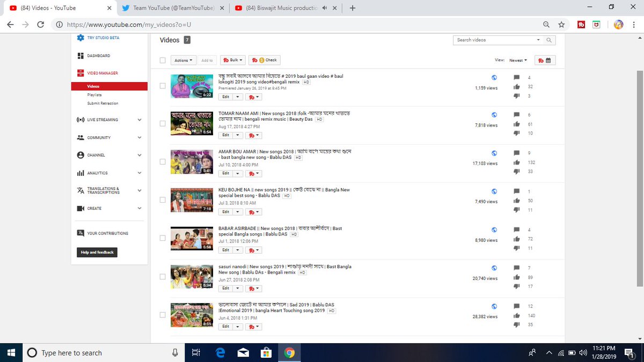644x362 pixels.
Task: Select the checkbox for first baul gaan video
Action: (x=163, y=85)
